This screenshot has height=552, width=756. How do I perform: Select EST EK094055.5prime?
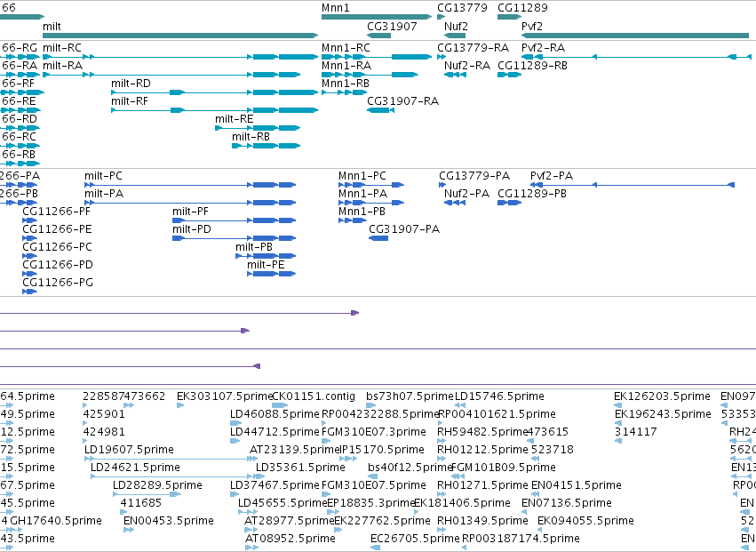[x=585, y=522]
